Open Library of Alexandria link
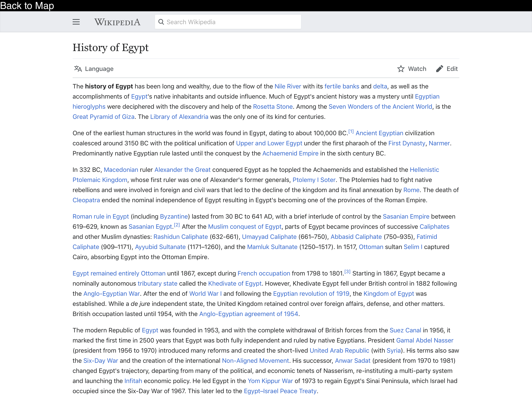 [x=179, y=117]
